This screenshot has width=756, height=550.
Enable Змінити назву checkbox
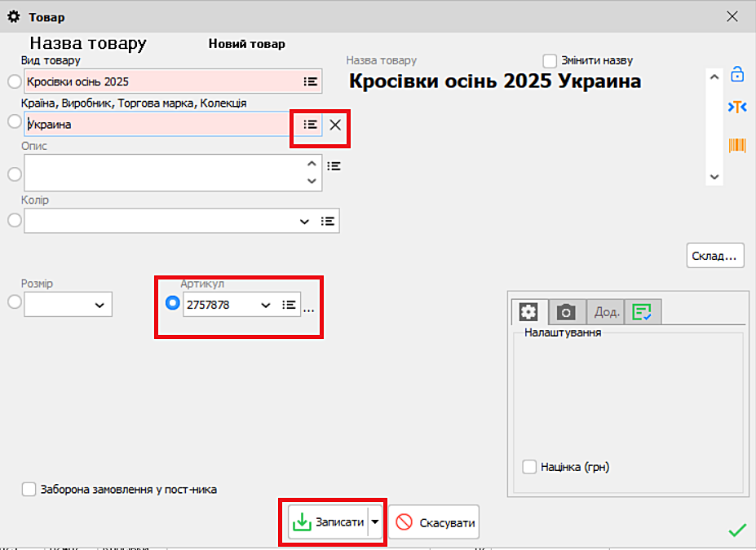[550, 61]
